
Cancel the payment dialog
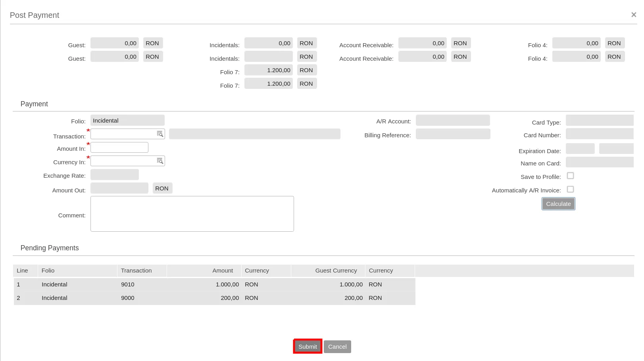(337, 347)
